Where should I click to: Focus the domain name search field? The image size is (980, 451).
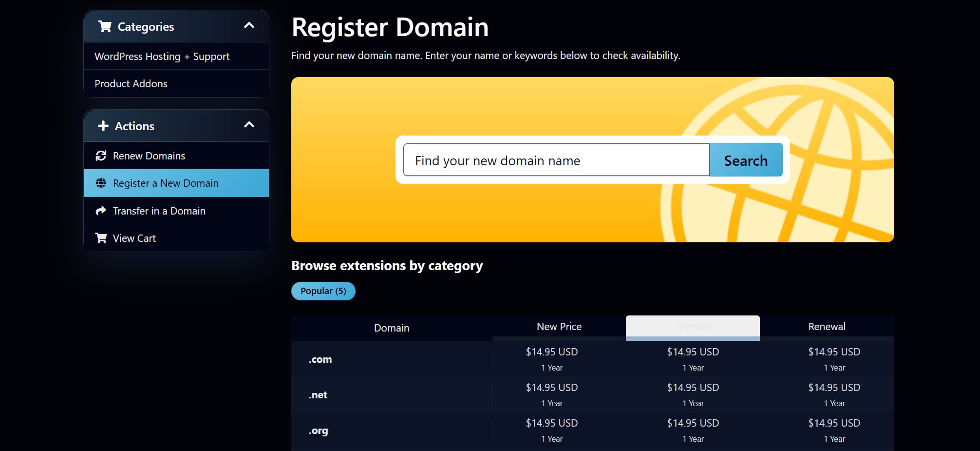[556, 160]
